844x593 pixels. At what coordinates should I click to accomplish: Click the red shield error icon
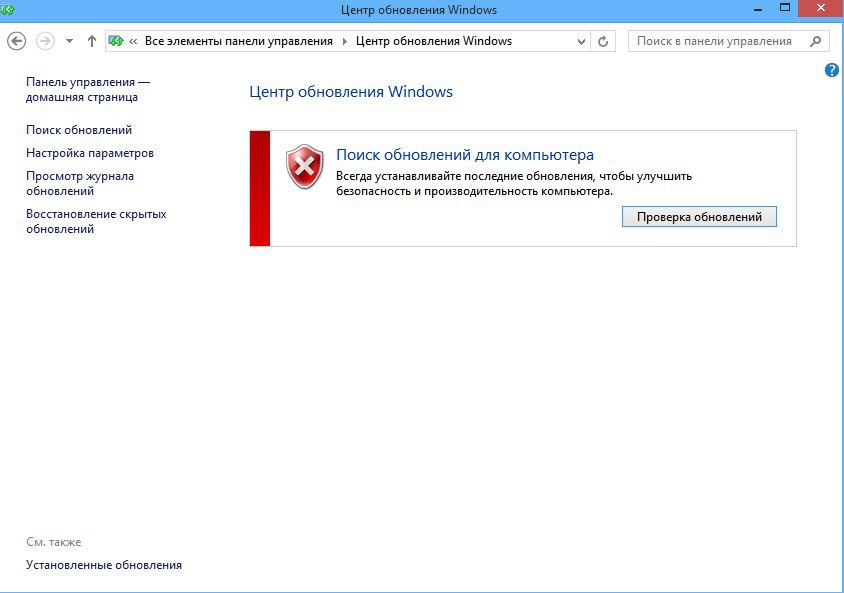305,166
